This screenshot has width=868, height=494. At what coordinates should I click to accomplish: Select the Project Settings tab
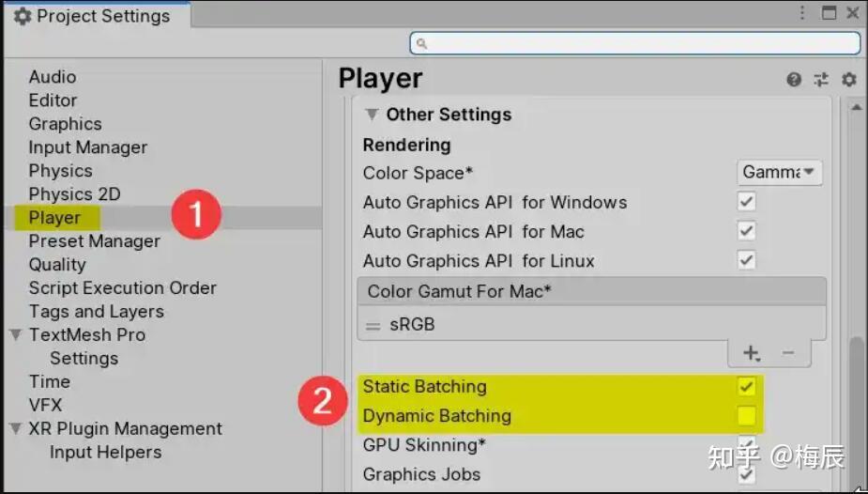pyautogui.click(x=98, y=16)
